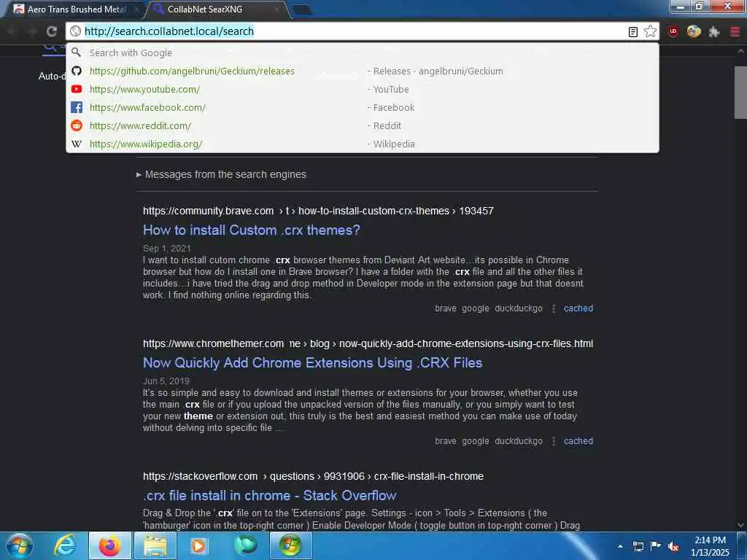Open Firefox from the taskbar
This screenshot has height=560, width=747.
pos(109,545)
